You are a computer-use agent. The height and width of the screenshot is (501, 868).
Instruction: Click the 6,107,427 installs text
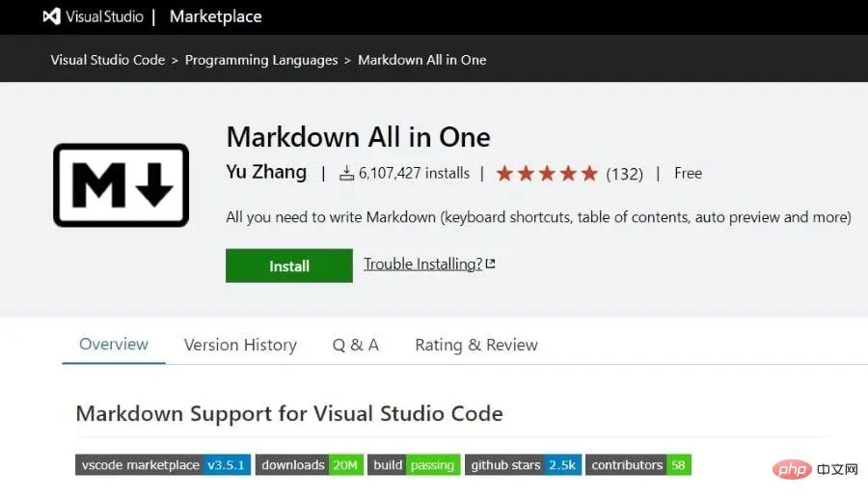(x=414, y=174)
